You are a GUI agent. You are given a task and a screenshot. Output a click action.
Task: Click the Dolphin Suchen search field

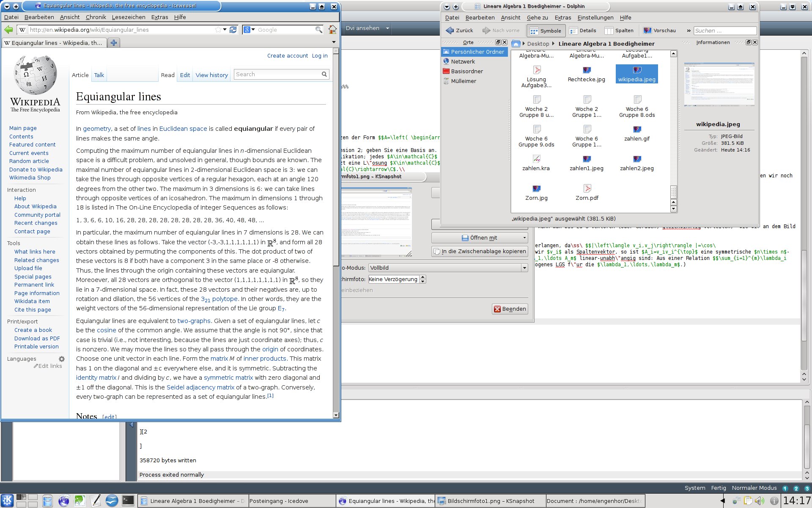point(725,30)
